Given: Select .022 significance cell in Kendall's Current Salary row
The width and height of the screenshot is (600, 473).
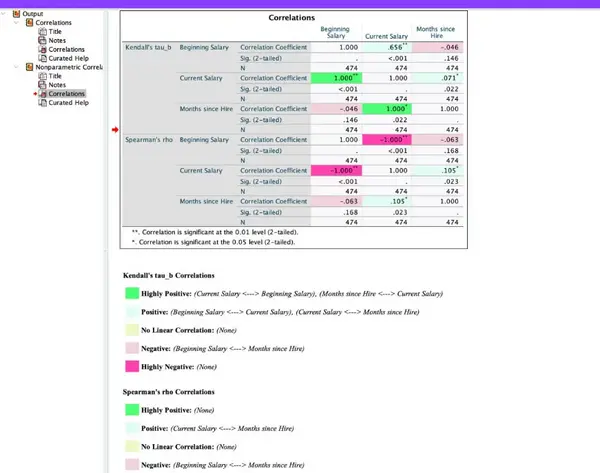Looking at the screenshot, I should (x=437, y=89).
